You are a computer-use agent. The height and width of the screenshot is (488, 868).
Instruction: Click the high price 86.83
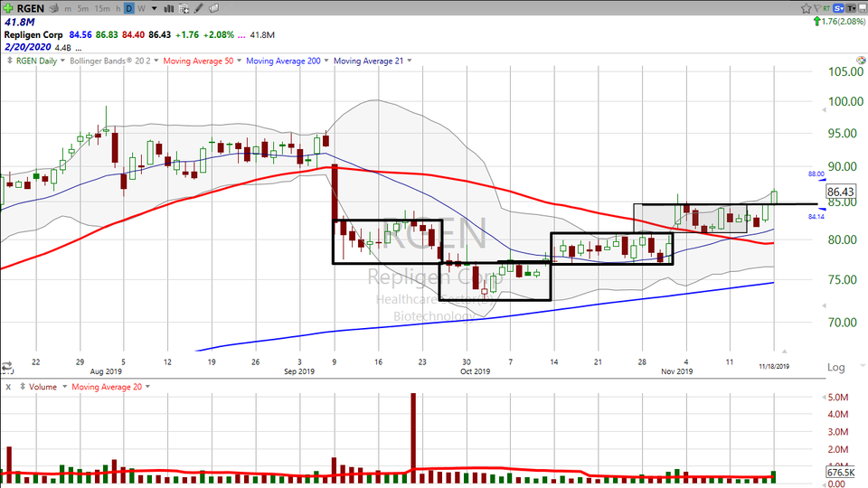[x=107, y=35]
